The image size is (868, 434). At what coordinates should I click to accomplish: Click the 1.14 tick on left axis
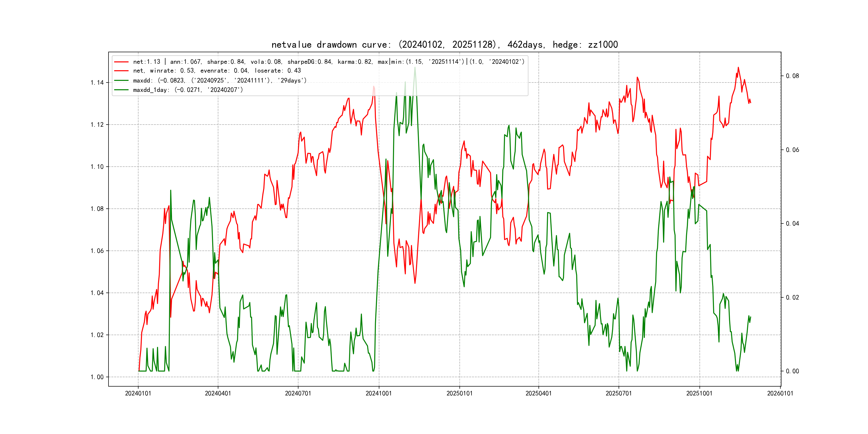coord(97,83)
